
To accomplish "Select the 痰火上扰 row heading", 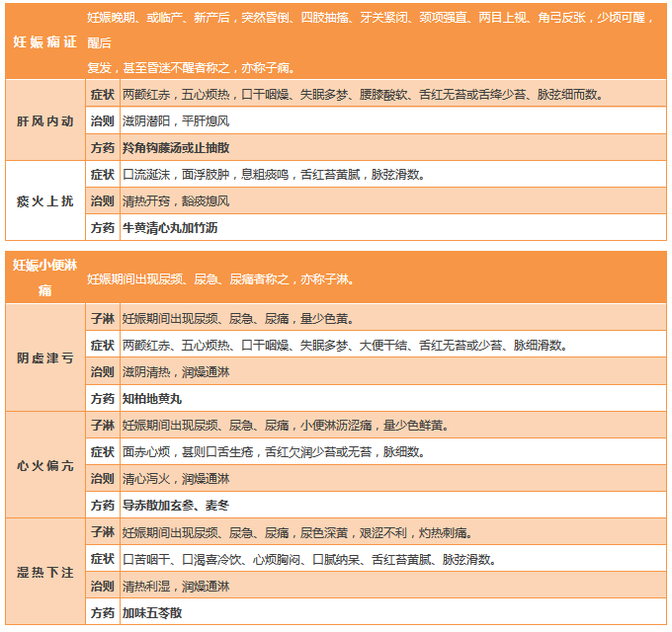I will tap(45, 200).
